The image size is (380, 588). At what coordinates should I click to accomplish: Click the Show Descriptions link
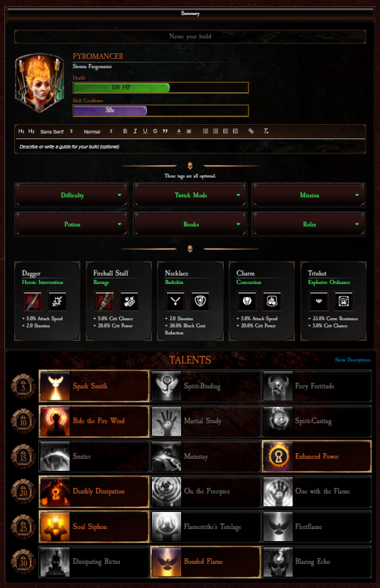pos(352,360)
